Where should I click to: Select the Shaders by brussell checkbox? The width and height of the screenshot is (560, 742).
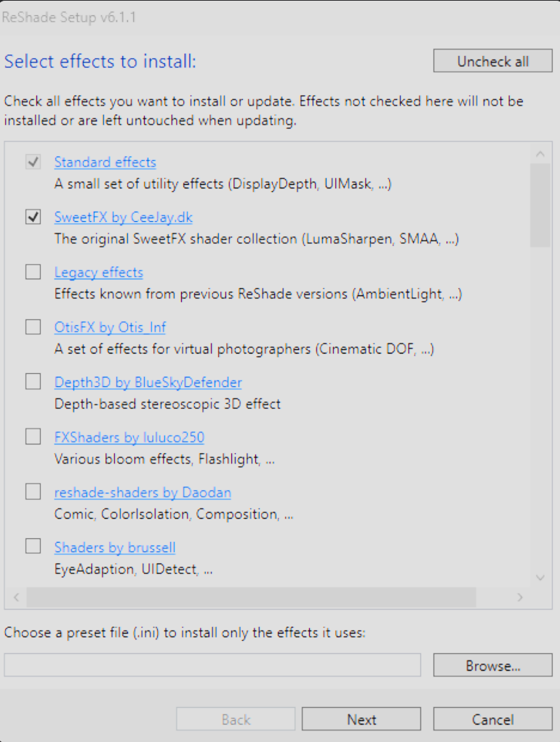pyautogui.click(x=33, y=547)
